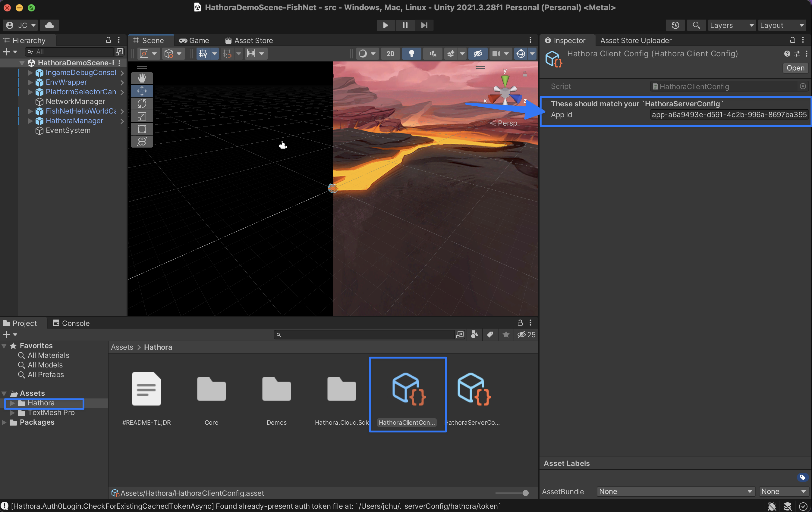
Task: Open the Undo History icon
Action: [675, 25]
